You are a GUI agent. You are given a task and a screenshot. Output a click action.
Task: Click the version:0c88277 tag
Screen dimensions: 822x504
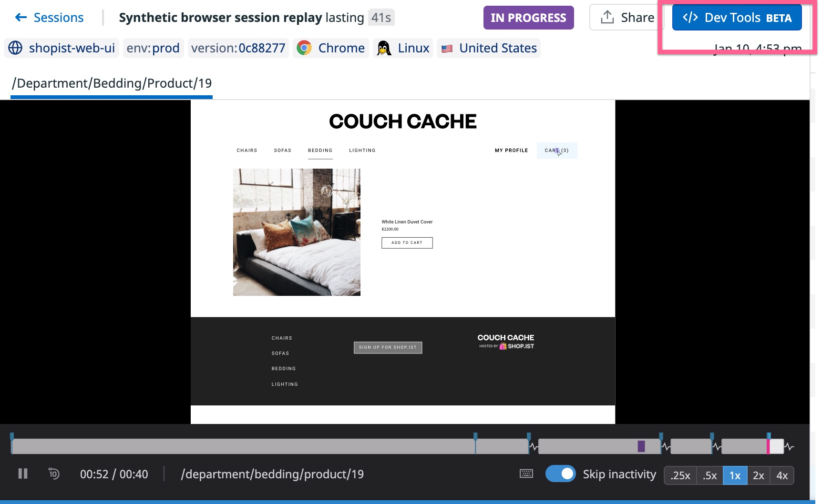click(x=238, y=48)
